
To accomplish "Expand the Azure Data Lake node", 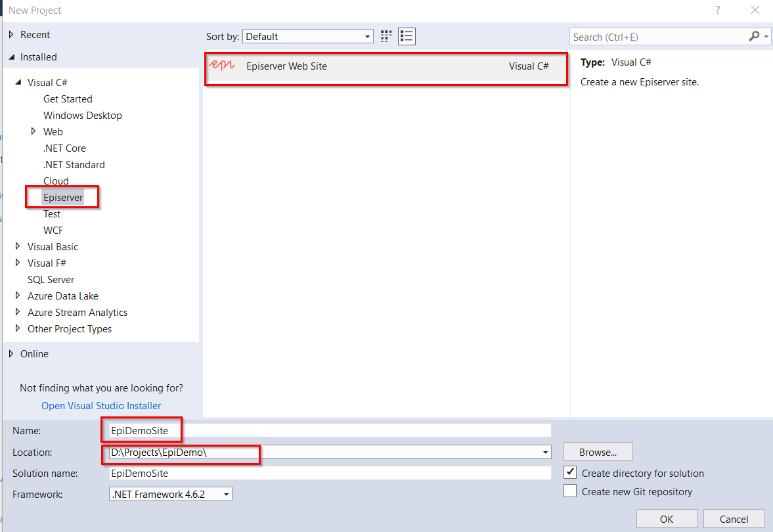I will click(x=18, y=296).
